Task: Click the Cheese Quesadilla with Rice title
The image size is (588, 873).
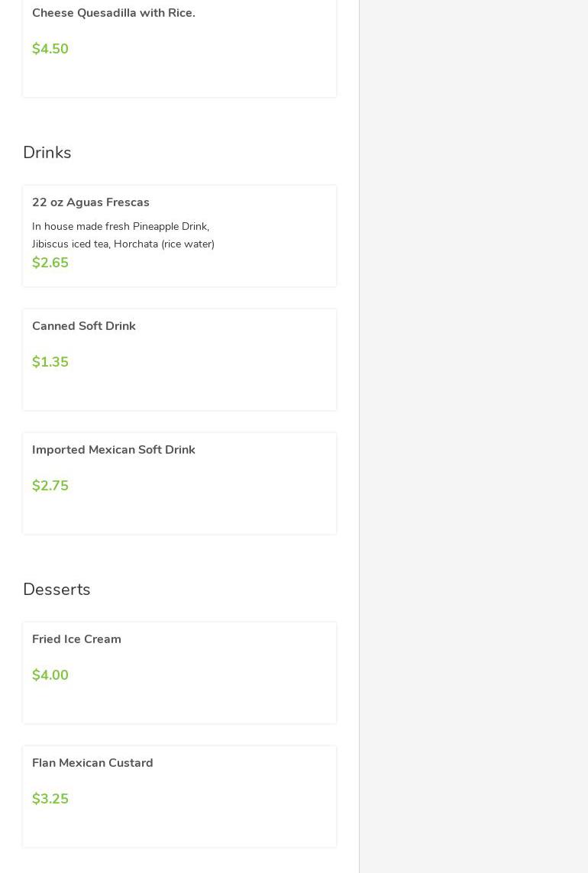Action: tap(113, 13)
